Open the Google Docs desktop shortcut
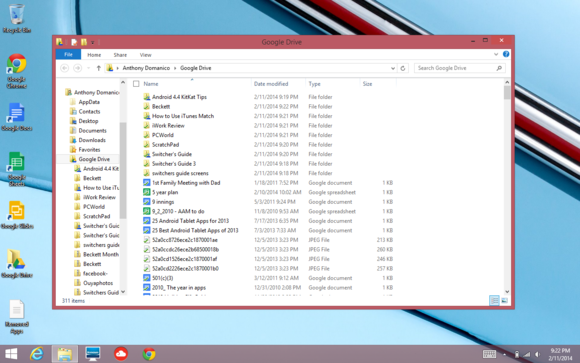 point(17,117)
